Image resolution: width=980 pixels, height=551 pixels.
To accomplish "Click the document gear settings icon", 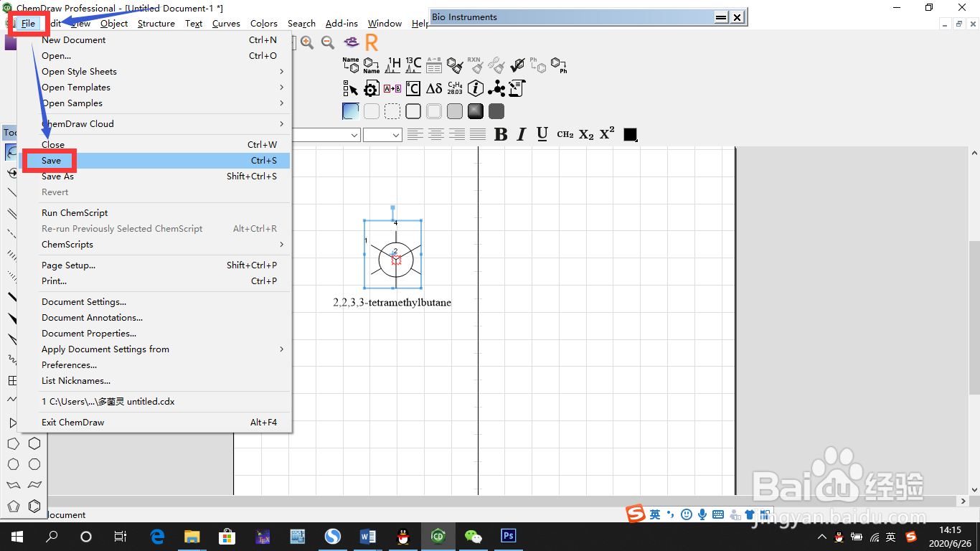I will [371, 88].
